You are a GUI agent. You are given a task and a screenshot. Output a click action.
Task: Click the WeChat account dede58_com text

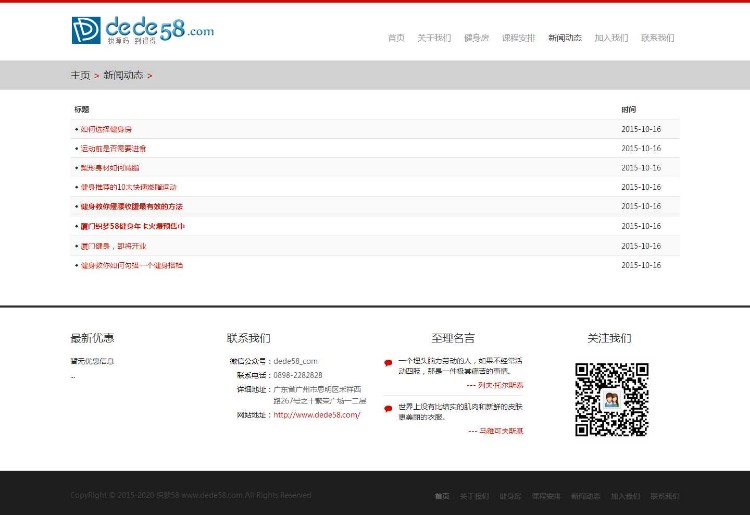point(296,361)
